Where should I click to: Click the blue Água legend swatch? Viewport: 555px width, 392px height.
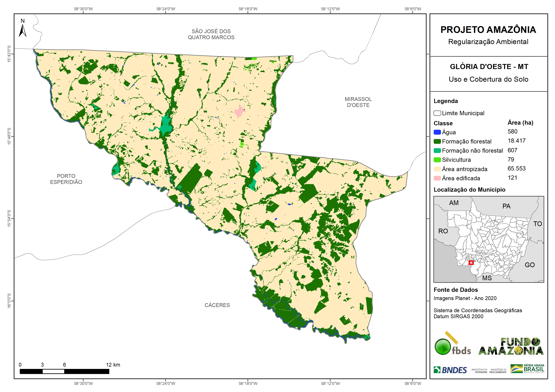click(437, 132)
